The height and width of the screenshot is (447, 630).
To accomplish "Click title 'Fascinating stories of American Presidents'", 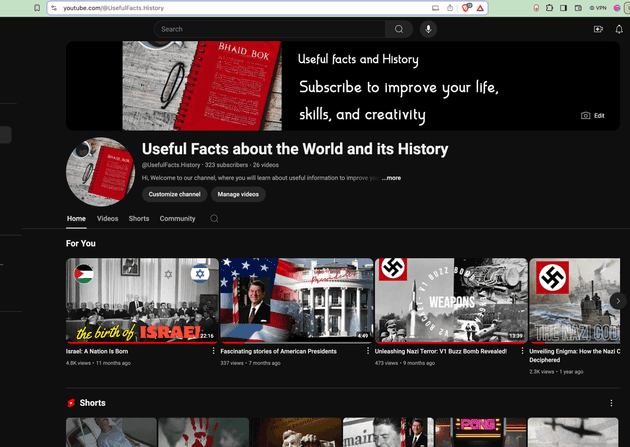I will pos(278,351).
